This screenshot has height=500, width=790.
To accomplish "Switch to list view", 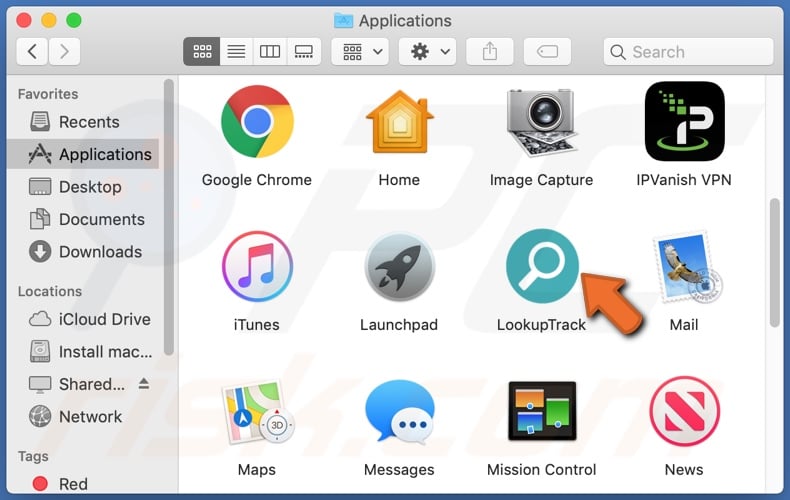I will tap(236, 51).
